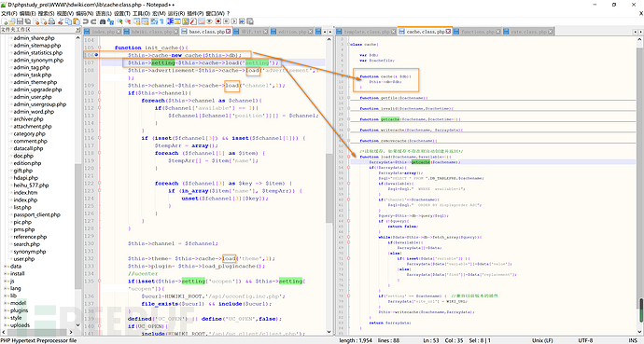Select the Unix (LF) line ending status field

coord(542,340)
